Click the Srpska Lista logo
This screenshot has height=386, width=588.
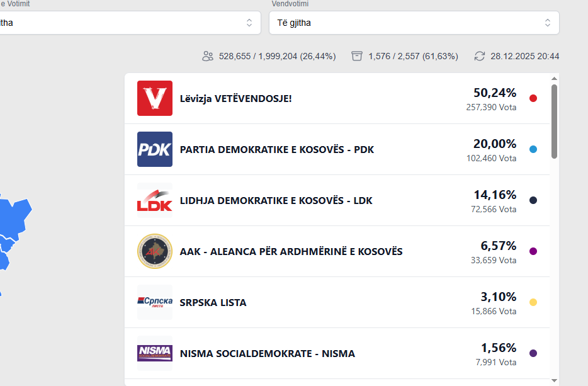pos(155,302)
